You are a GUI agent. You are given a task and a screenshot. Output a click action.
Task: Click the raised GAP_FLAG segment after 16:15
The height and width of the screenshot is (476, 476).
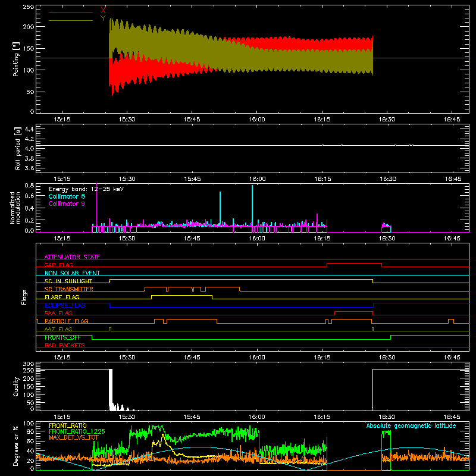(x=354, y=264)
